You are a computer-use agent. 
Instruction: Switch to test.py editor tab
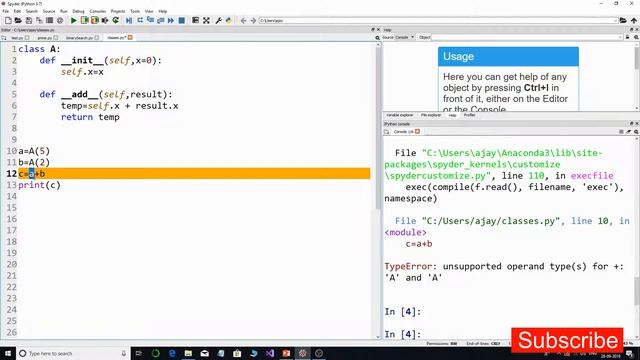(17, 38)
